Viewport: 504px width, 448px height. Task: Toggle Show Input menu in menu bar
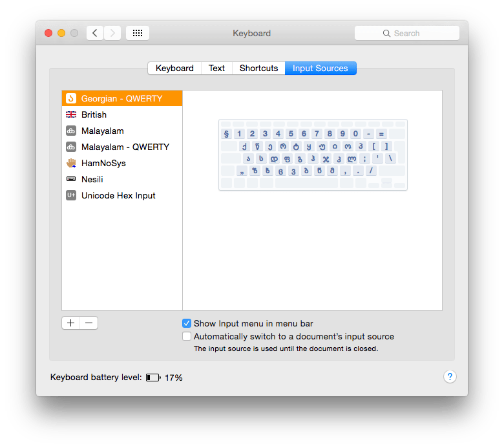(187, 323)
